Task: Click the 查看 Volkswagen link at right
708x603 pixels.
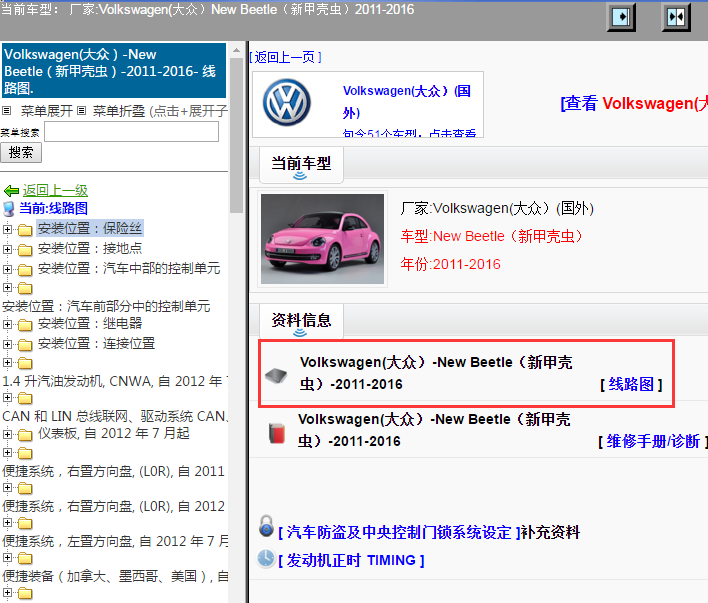Action: 634,103
